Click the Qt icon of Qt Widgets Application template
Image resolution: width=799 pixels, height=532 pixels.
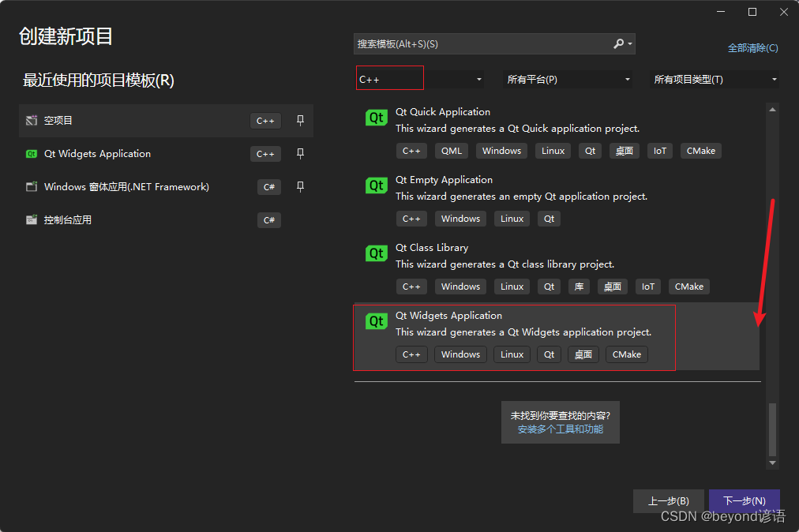tap(376, 321)
